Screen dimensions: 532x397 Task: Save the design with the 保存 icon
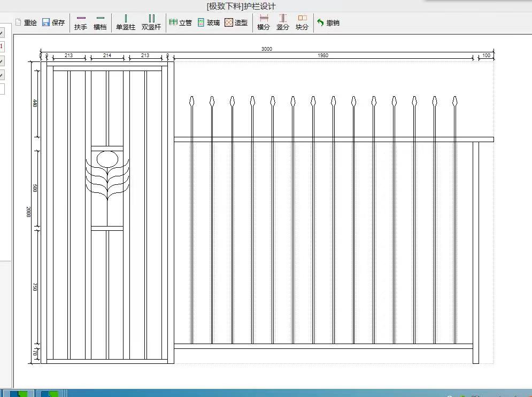pos(53,22)
